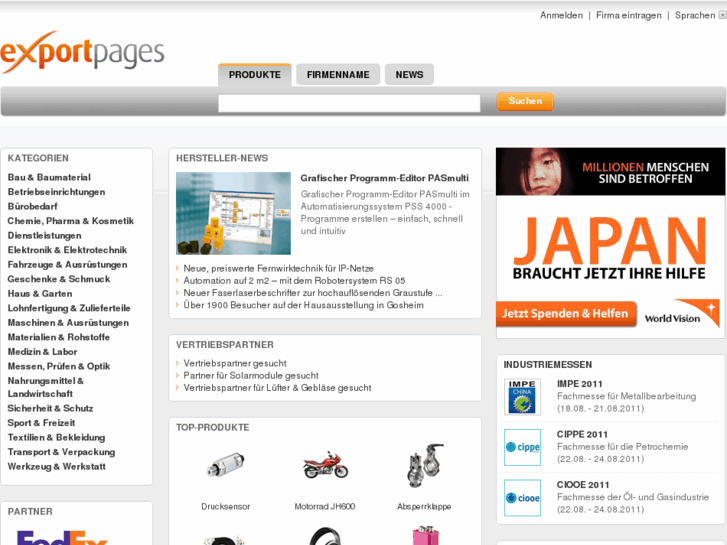Click the exportpages logo
Viewport: 727px width, 545px height.
(x=82, y=53)
